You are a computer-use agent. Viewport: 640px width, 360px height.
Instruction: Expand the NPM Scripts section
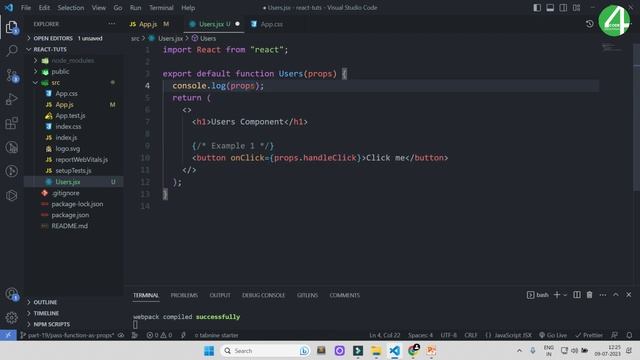pyautogui.click(x=73, y=324)
